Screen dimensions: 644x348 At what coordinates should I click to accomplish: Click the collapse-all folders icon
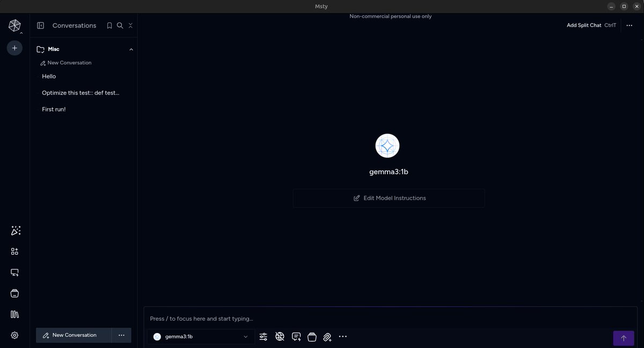tap(130, 25)
